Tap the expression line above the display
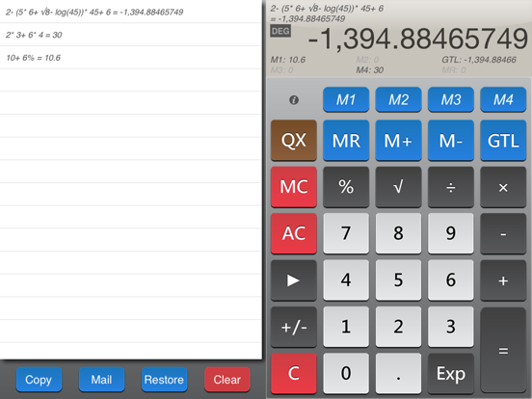Viewport: 532px width, 399px height. click(327, 13)
